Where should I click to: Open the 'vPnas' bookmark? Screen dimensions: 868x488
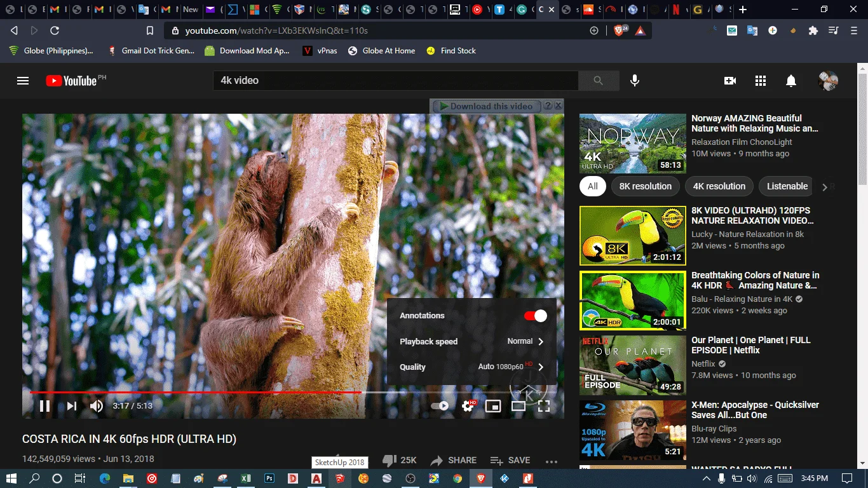pos(320,51)
